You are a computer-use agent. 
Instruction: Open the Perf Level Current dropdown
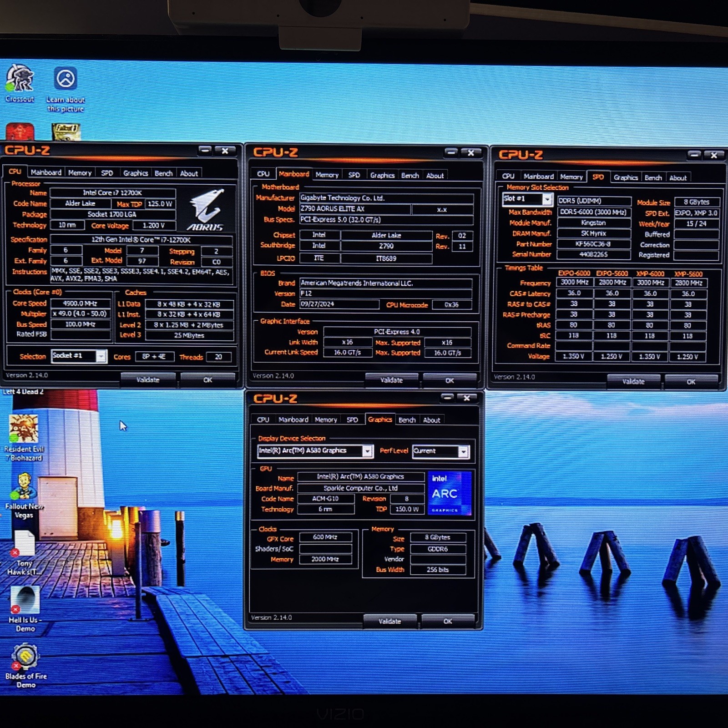pyautogui.click(x=463, y=451)
